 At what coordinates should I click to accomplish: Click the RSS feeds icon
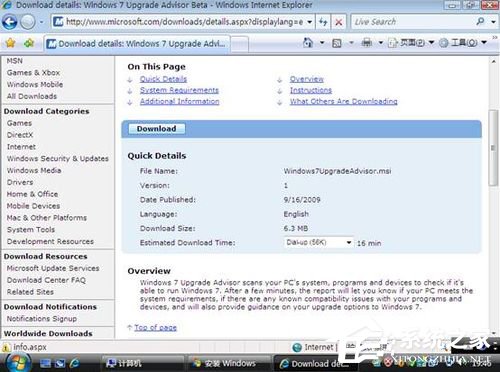pos(337,43)
